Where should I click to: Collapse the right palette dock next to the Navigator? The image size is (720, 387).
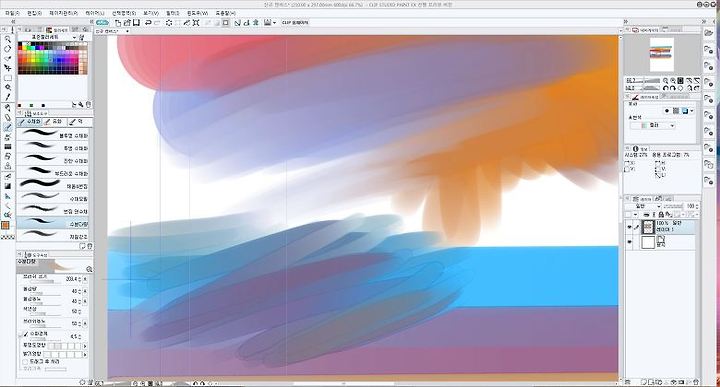click(625, 22)
